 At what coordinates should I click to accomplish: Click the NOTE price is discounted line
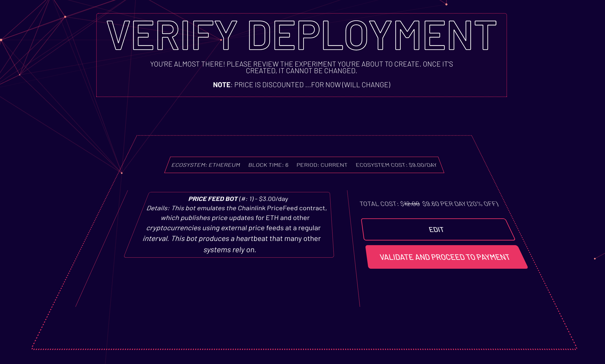tap(302, 85)
